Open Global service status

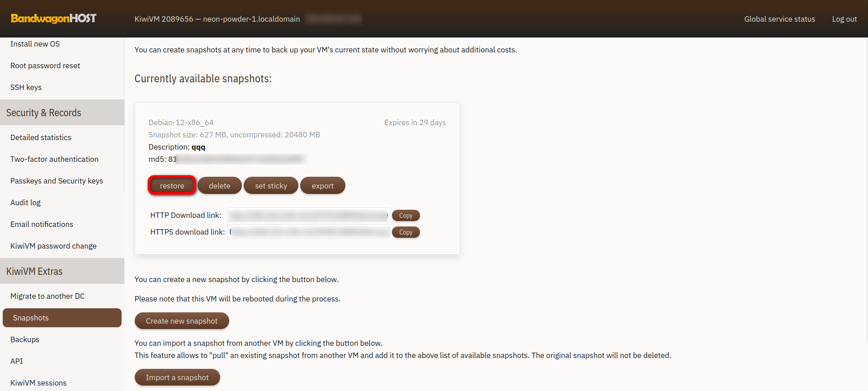pyautogui.click(x=779, y=19)
